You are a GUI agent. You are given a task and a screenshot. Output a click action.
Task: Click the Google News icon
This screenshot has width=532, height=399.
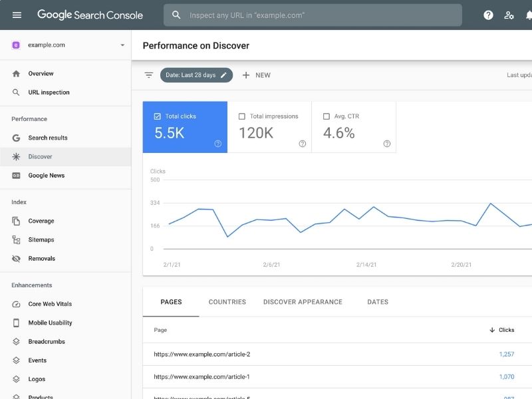pos(16,176)
